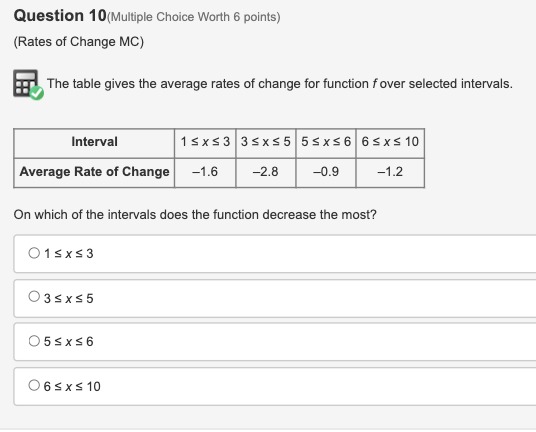Click the answer text 1 ≤ x ≤ 3
536x432 pixels.
click(68, 254)
